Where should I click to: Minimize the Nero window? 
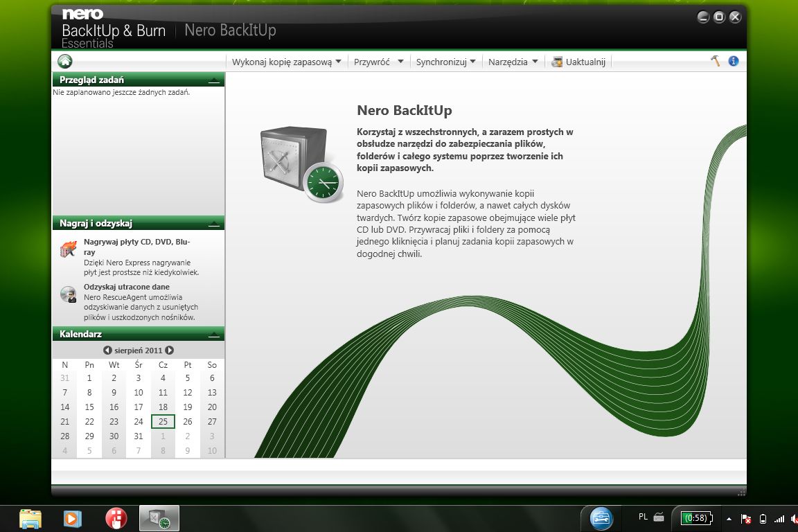point(703,17)
